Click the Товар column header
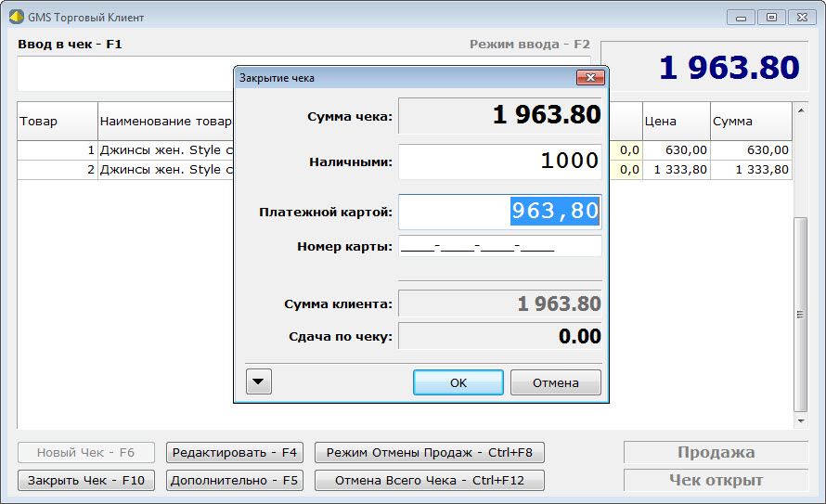 click(57, 121)
